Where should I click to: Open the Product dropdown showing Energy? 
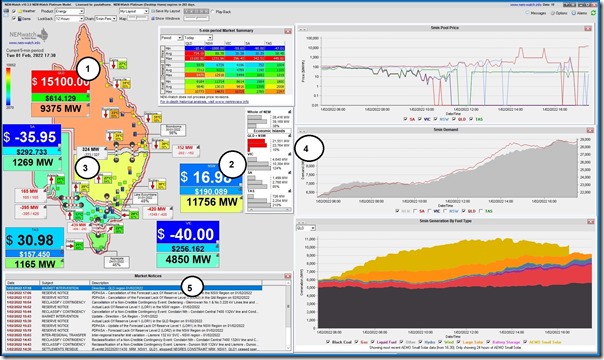[69, 12]
